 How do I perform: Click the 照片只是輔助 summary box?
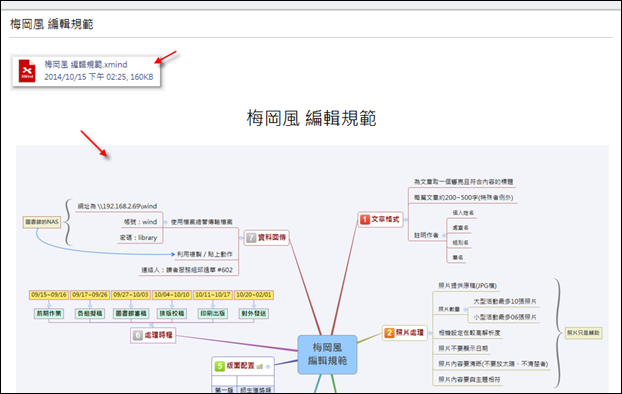(583, 333)
